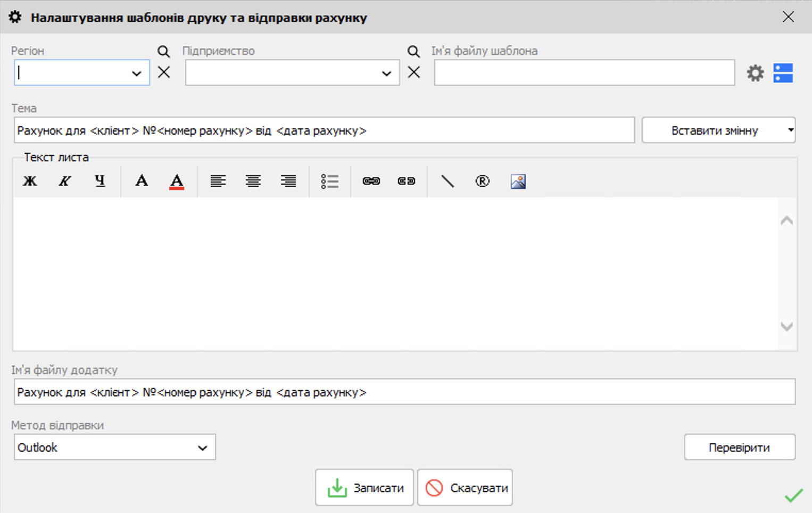The height and width of the screenshot is (513, 812).
Task: Pick font color with red-underlined A
Action: (177, 181)
